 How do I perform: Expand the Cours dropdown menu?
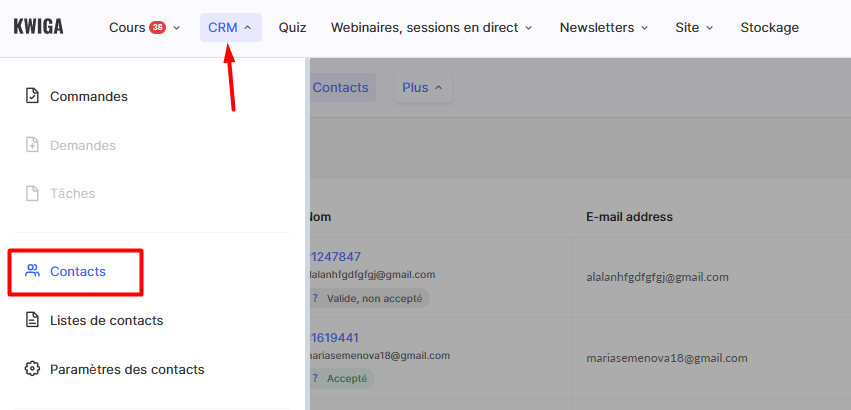click(x=145, y=27)
